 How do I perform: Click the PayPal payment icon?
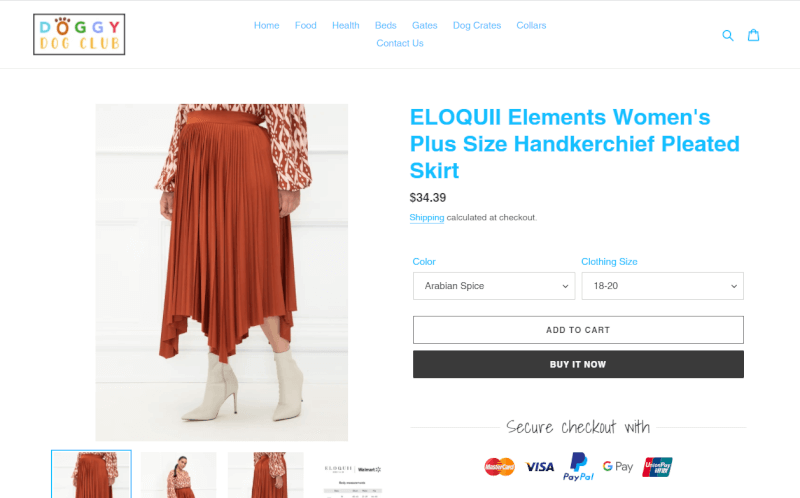pyautogui.click(x=579, y=466)
